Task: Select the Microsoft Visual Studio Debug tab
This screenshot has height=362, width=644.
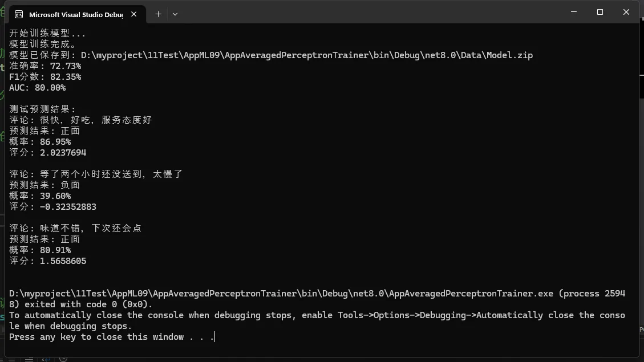Action: [75, 14]
